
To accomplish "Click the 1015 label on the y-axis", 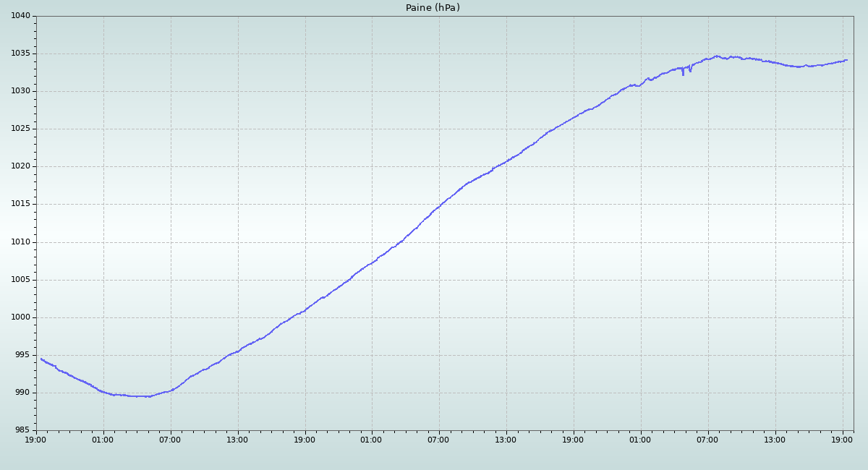I will [20, 204].
